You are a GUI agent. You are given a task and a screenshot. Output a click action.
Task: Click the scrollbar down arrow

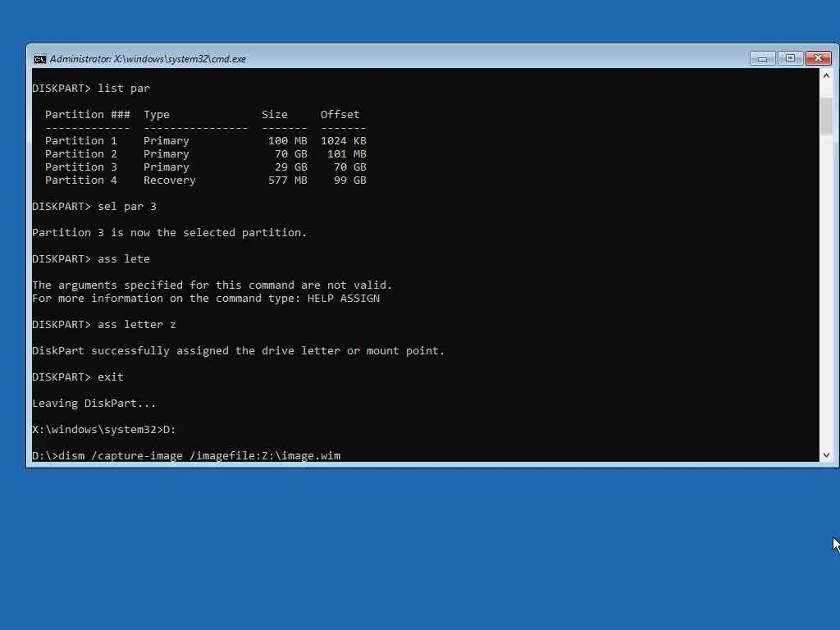pyautogui.click(x=826, y=454)
